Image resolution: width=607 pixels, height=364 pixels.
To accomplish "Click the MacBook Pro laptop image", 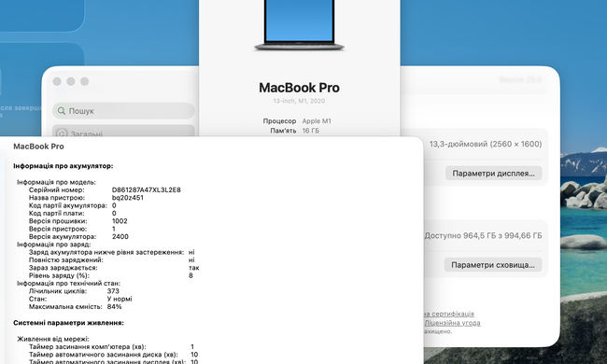I will point(299,25).
